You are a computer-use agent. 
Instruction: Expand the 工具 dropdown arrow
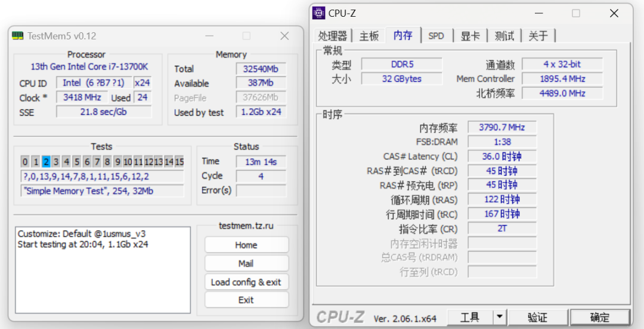(x=500, y=318)
